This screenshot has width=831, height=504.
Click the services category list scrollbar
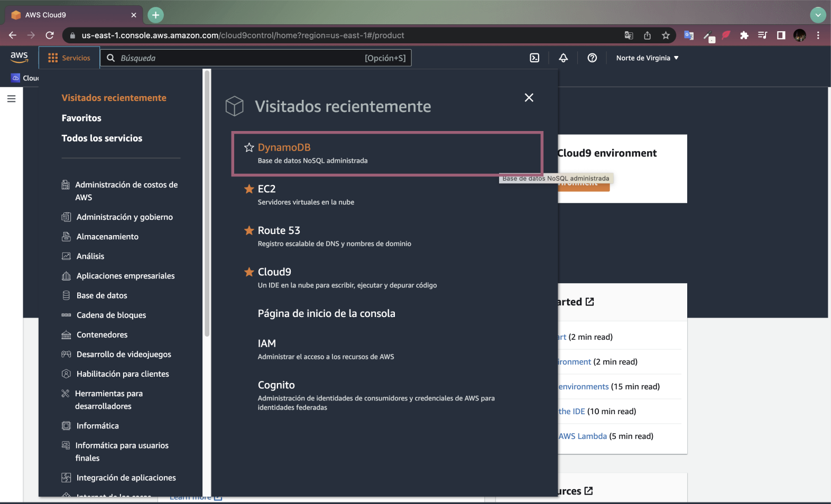point(207,203)
